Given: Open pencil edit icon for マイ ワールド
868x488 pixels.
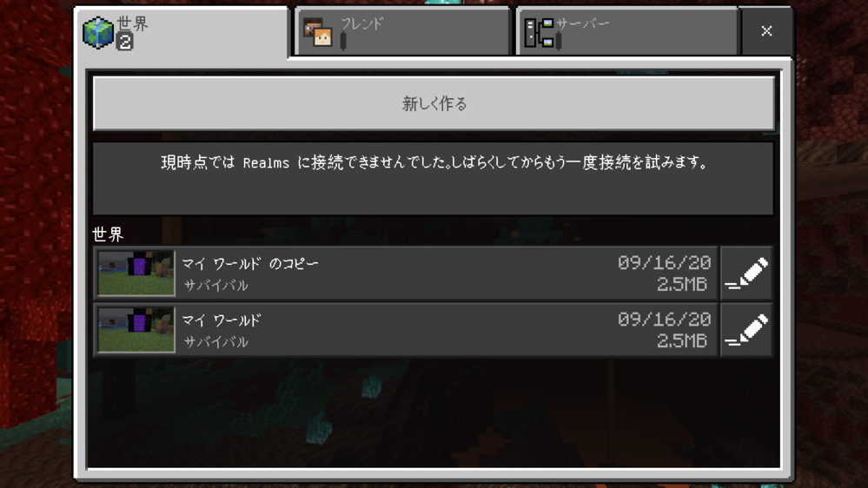Looking at the screenshot, I should (x=746, y=330).
